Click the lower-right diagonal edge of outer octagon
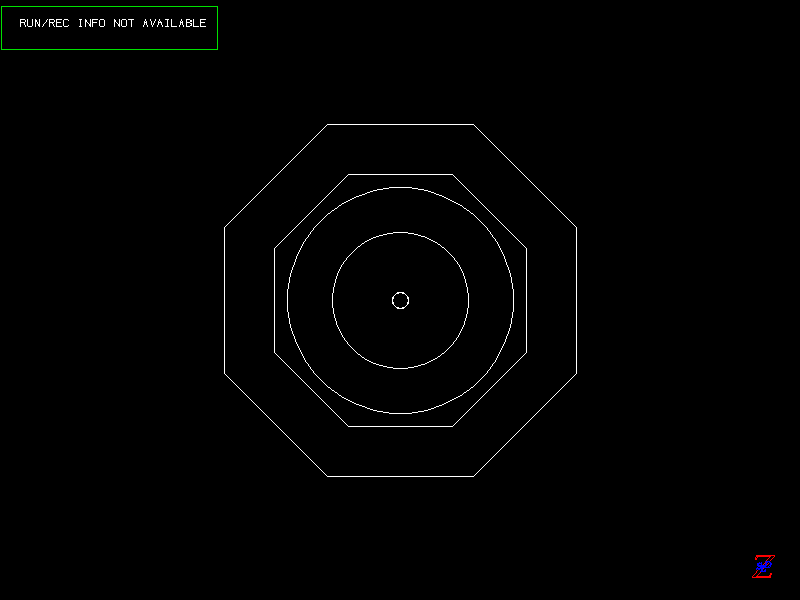 click(x=525, y=425)
